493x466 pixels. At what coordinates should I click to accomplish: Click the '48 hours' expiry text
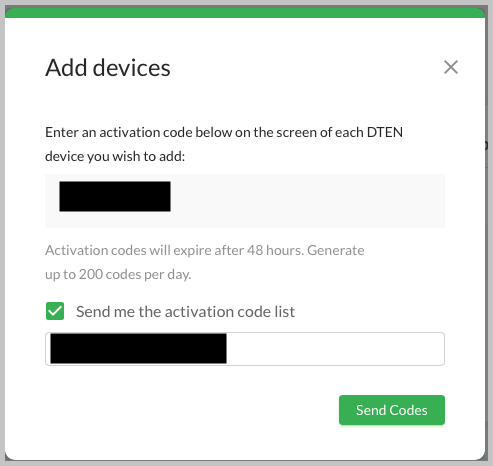[275, 250]
